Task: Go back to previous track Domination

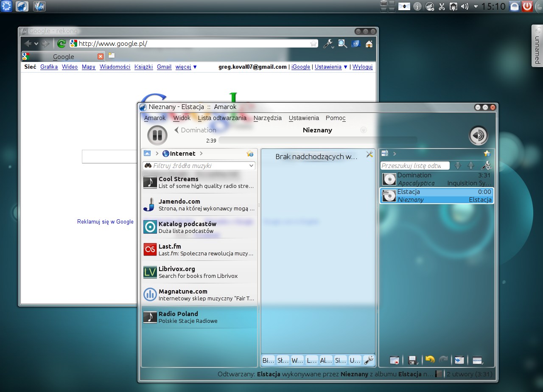Action: tap(195, 130)
